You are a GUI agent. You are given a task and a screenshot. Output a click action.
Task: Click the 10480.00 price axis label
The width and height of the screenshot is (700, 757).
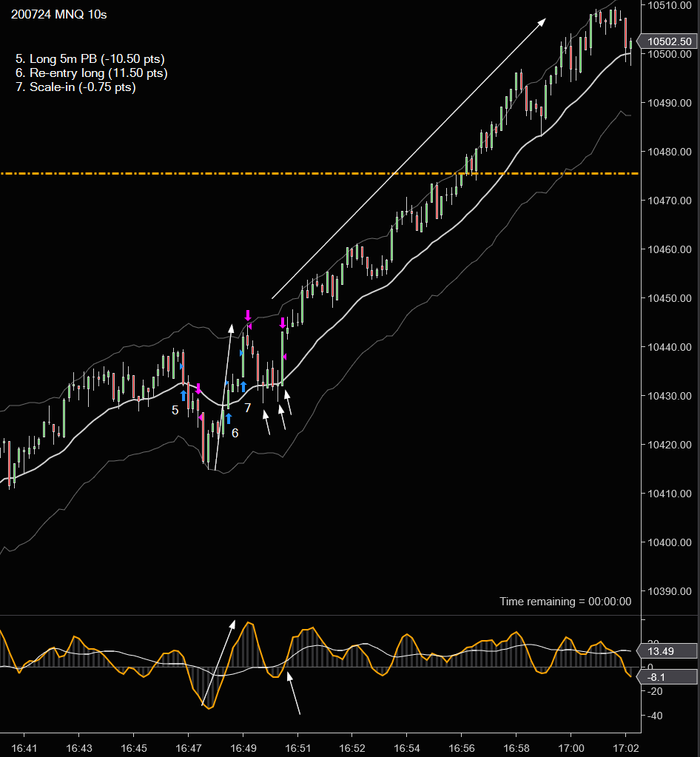click(x=669, y=152)
